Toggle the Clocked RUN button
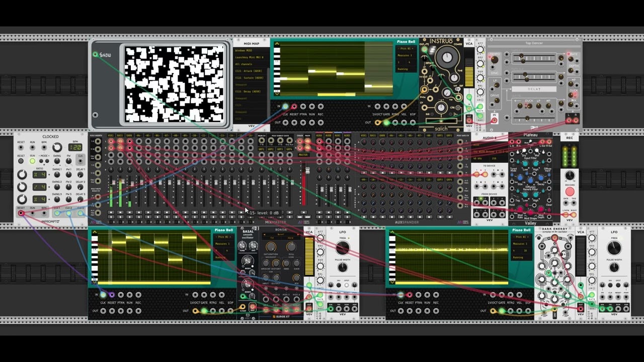The width and height of the screenshot is (644, 362). click(32, 161)
